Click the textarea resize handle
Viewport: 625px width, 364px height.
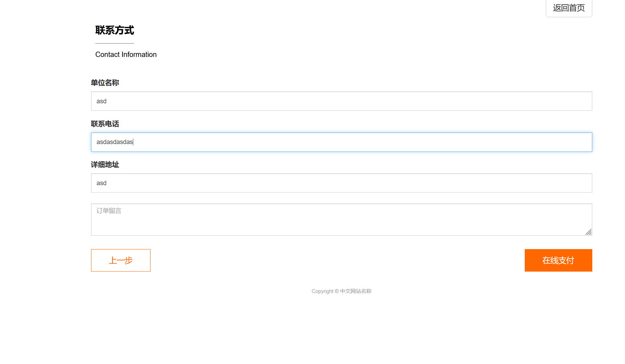coord(588,232)
